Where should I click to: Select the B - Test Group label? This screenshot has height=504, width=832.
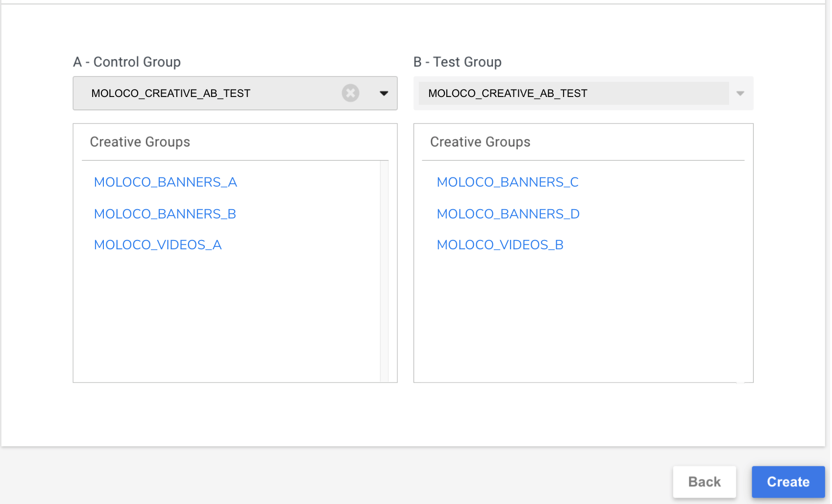[458, 62]
